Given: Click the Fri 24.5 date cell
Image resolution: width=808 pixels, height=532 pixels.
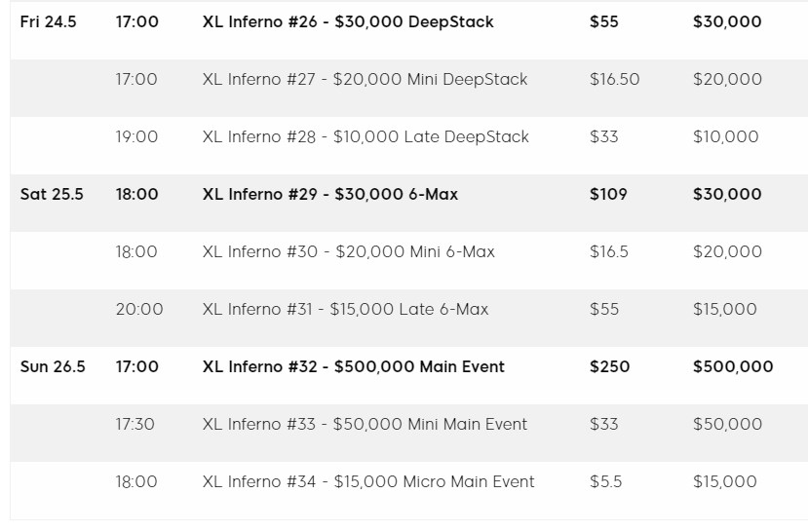Looking at the screenshot, I should click(x=48, y=21).
